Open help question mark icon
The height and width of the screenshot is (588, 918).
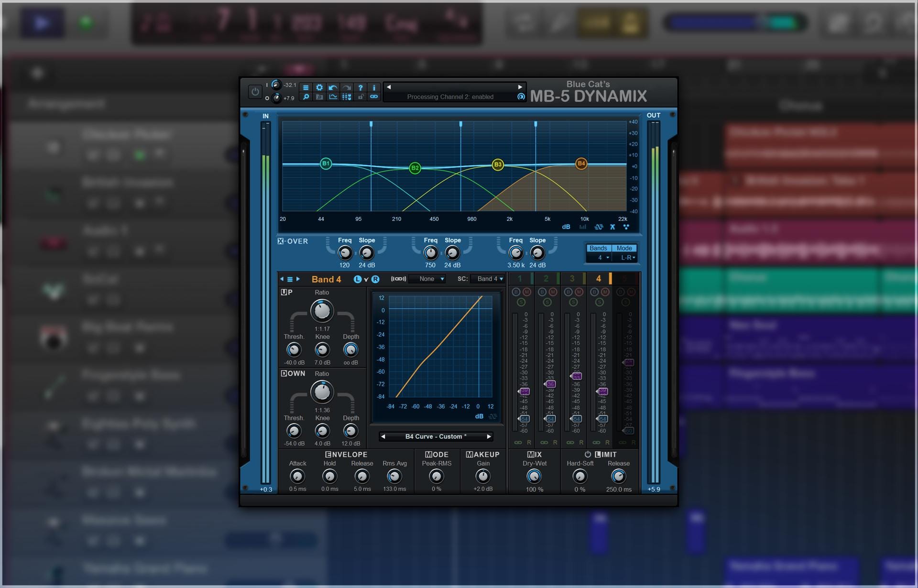pos(361,87)
